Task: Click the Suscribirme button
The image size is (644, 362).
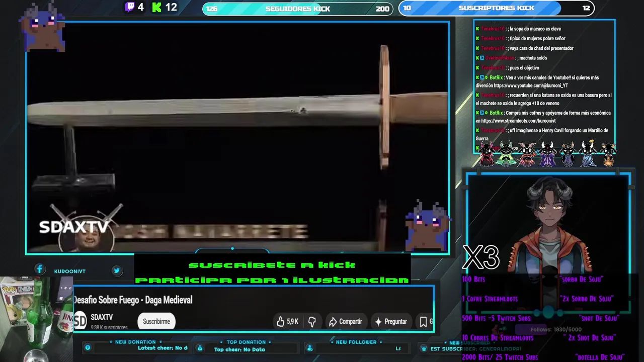Action: (x=156, y=321)
